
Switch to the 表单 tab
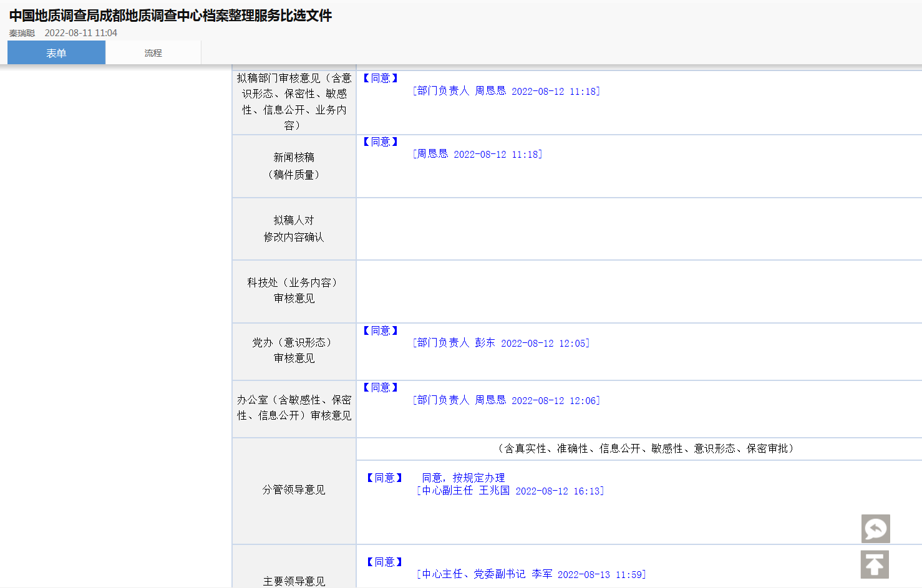click(x=56, y=53)
